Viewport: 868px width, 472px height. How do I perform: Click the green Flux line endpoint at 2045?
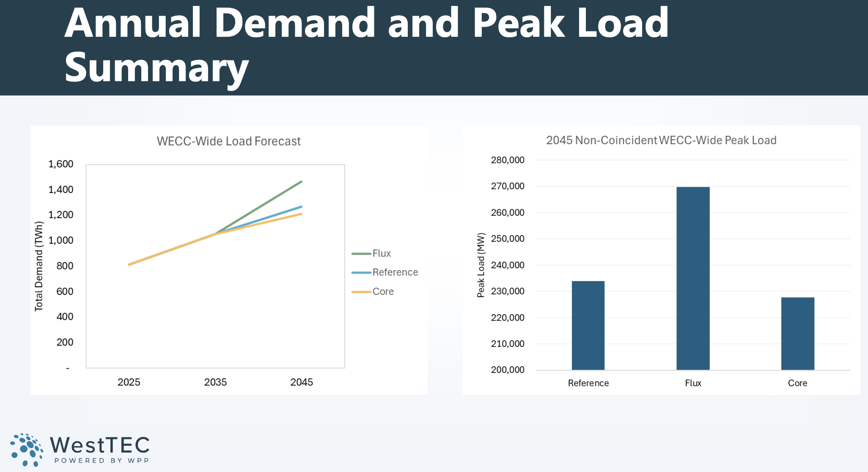(301, 182)
